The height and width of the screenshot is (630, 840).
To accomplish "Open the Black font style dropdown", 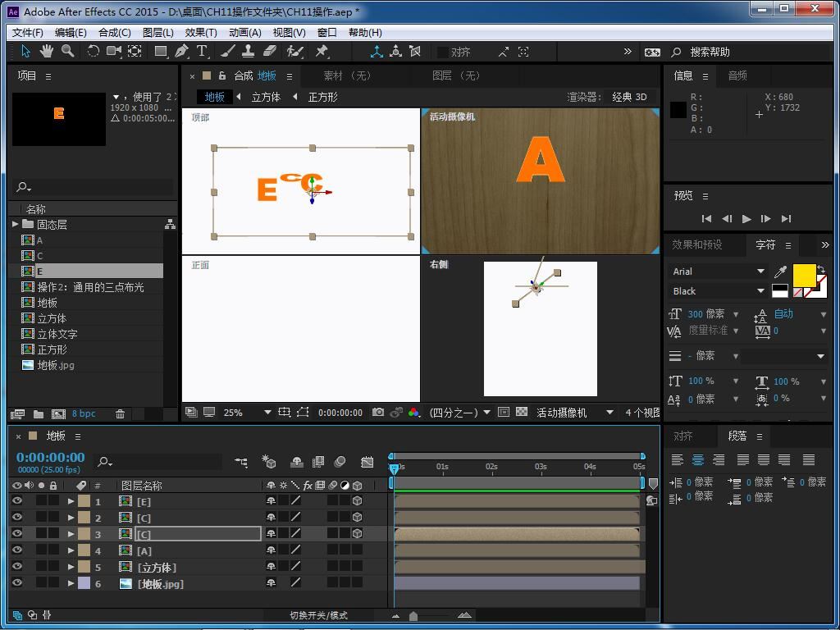I will (x=719, y=291).
